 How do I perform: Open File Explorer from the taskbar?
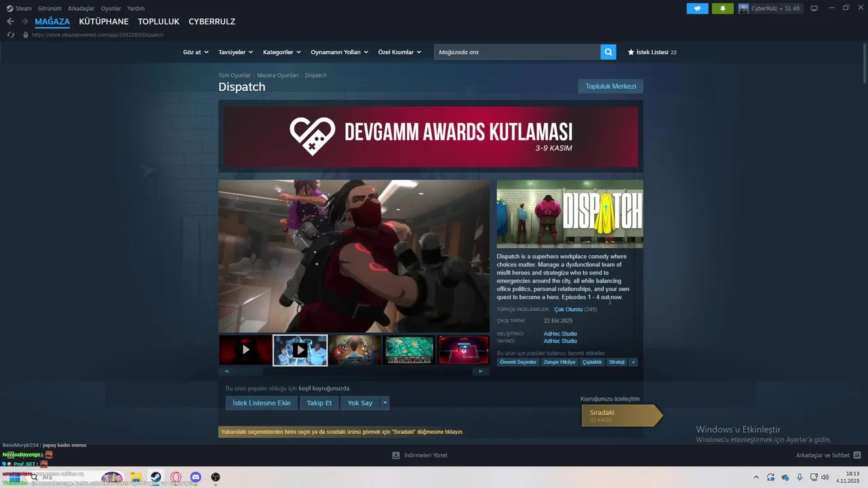(x=136, y=477)
